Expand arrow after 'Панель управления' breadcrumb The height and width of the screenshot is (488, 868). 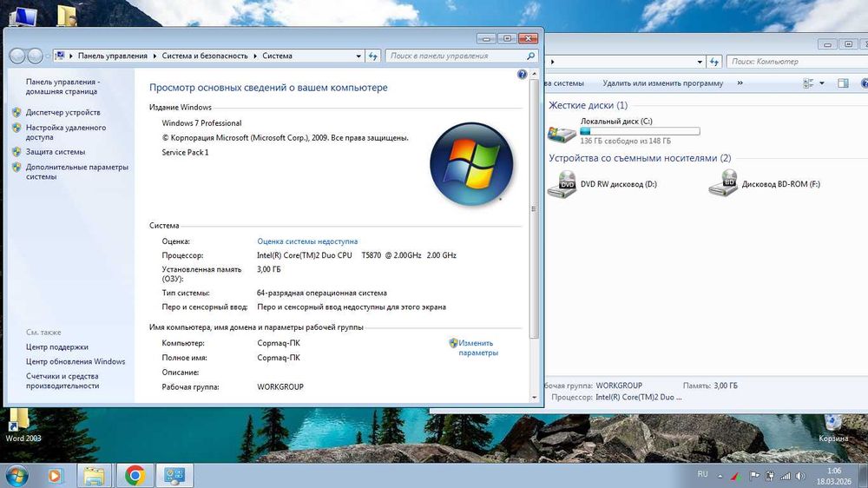155,56
